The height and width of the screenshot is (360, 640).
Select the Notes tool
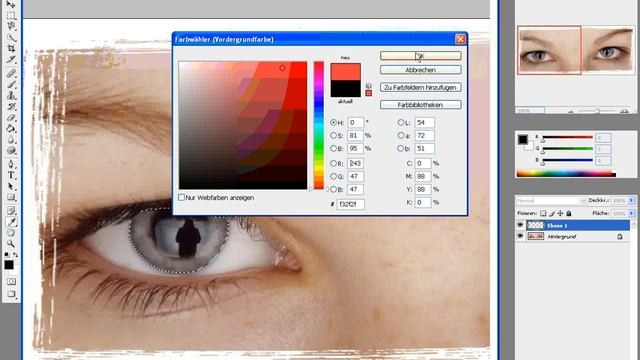pyautogui.click(x=11, y=211)
